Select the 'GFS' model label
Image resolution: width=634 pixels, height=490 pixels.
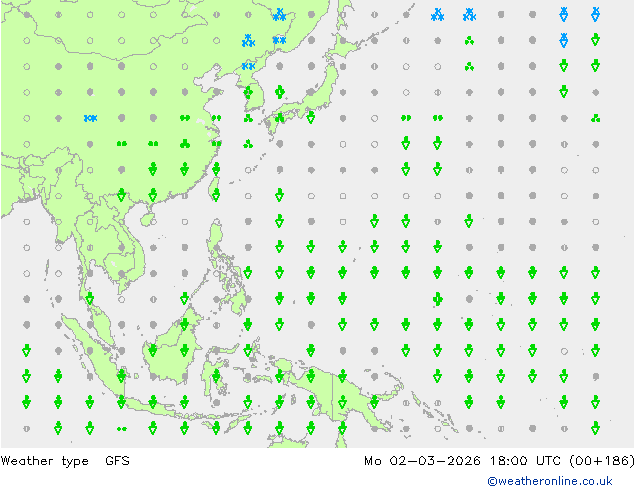pyautogui.click(x=117, y=460)
